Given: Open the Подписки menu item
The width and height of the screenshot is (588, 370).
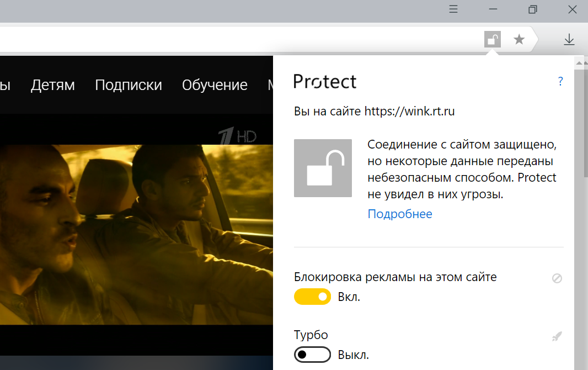Looking at the screenshot, I should click(x=129, y=85).
